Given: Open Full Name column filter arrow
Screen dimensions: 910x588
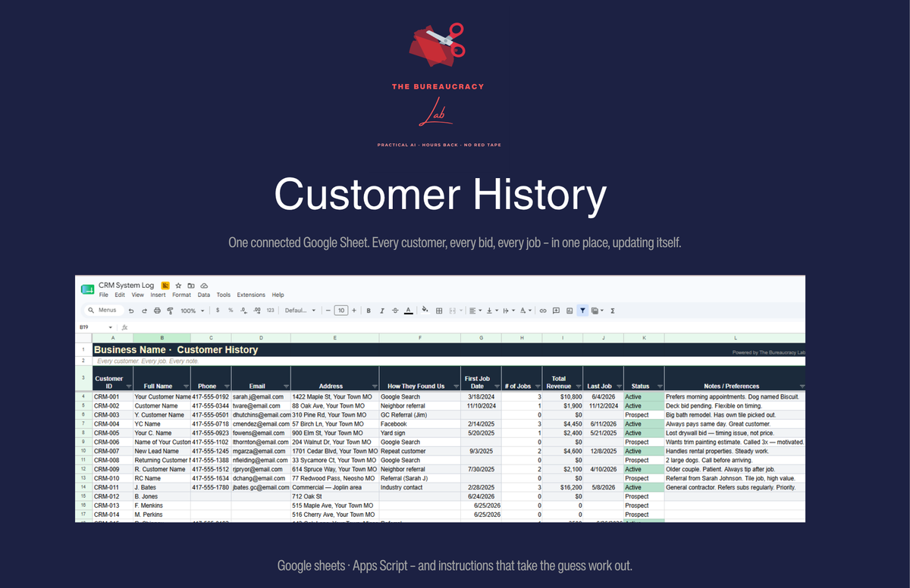Looking at the screenshot, I should (x=186, y=386).
